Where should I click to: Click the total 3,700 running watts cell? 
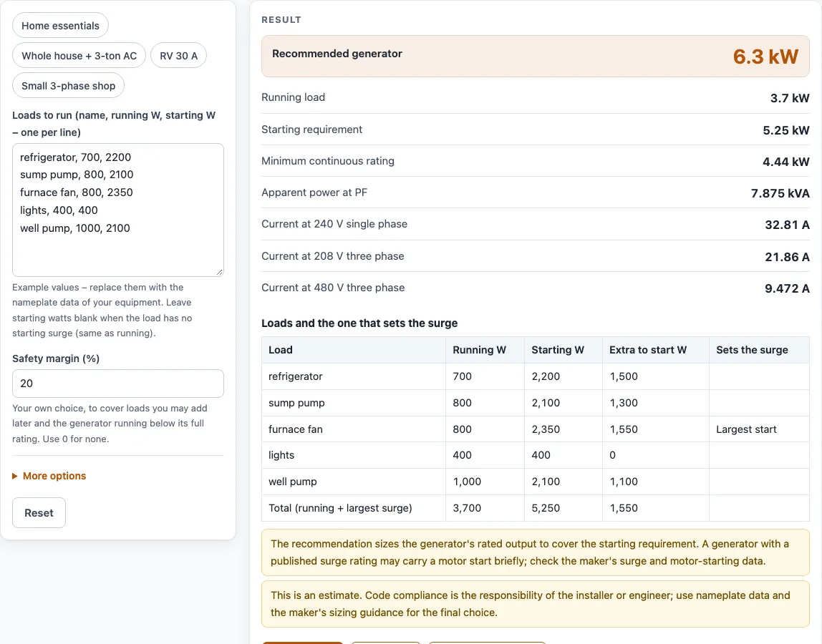(485, 508)
